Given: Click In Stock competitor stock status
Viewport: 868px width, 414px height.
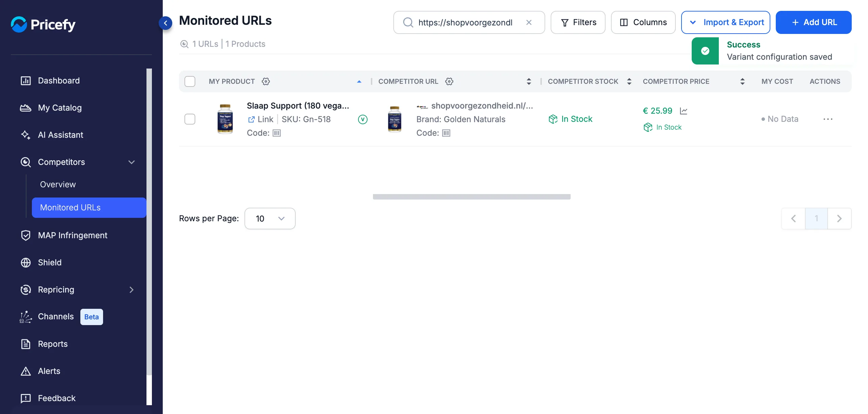Looking at the screenshot, I should 570,119.
